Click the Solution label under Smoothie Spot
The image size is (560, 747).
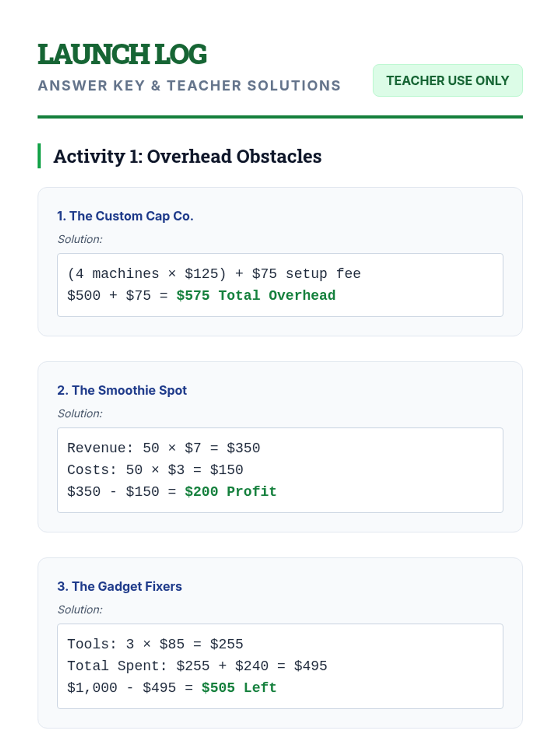click(x=80, y=414)
